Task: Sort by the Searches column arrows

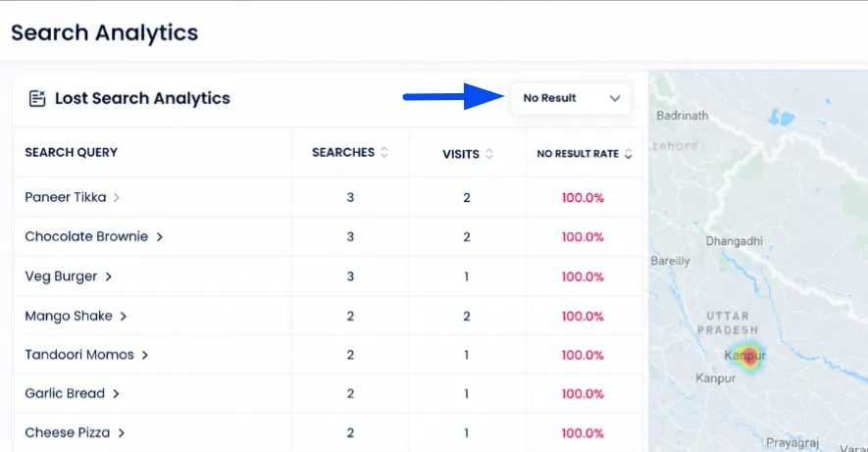Action: click(x=384, y=152)
